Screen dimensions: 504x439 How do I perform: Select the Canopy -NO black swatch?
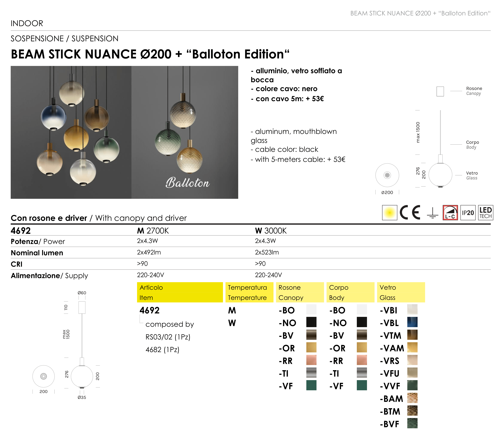coord(311,322)
